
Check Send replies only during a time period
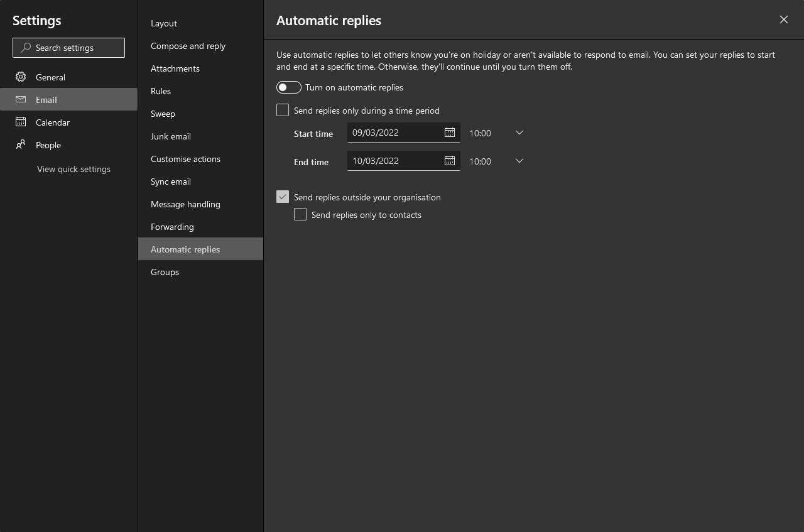(x=283, y=111)
